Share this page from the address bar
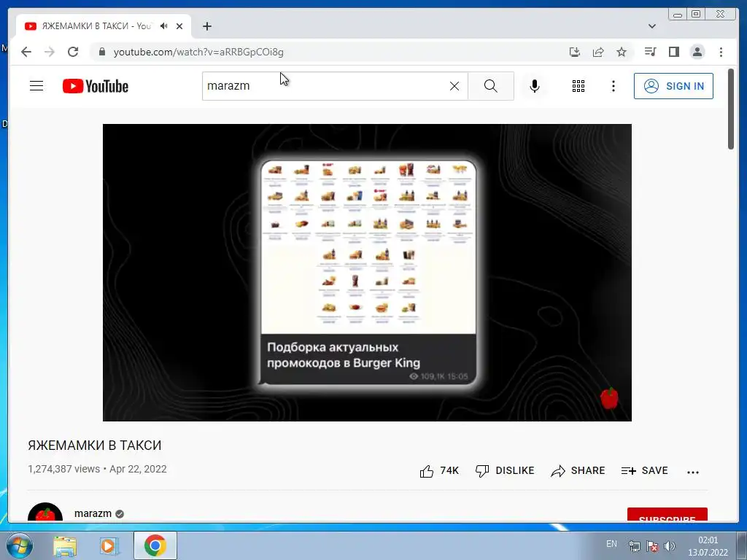The width and height of the screenshot is (747, 560). [x=598, y=52]
